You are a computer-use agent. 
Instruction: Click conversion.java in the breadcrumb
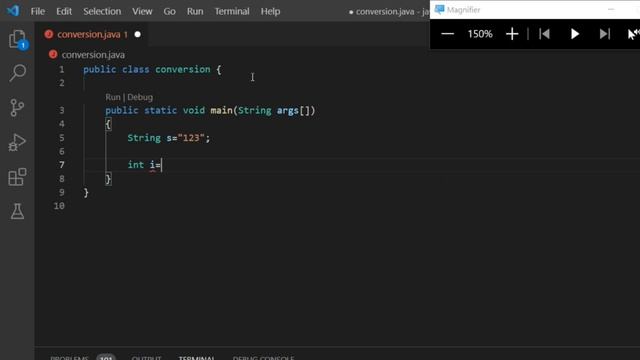93,55
